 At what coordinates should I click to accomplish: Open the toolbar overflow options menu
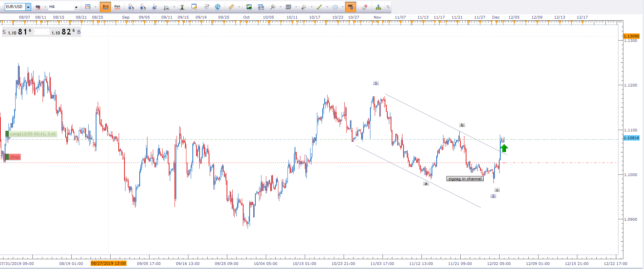coord(388,7)
